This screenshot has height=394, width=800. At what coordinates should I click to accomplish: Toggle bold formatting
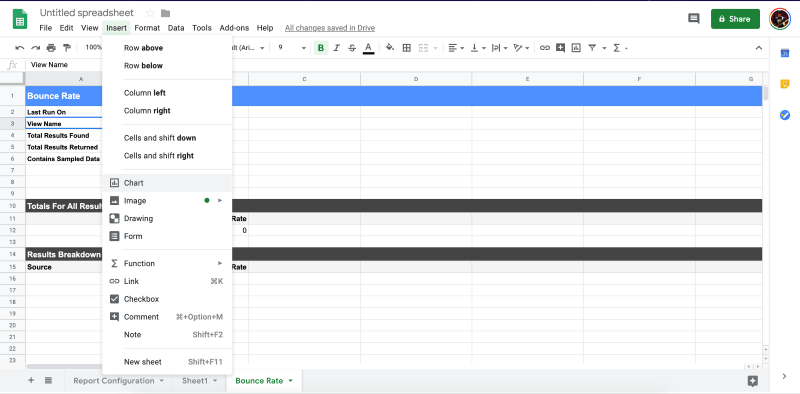[320, 48]
